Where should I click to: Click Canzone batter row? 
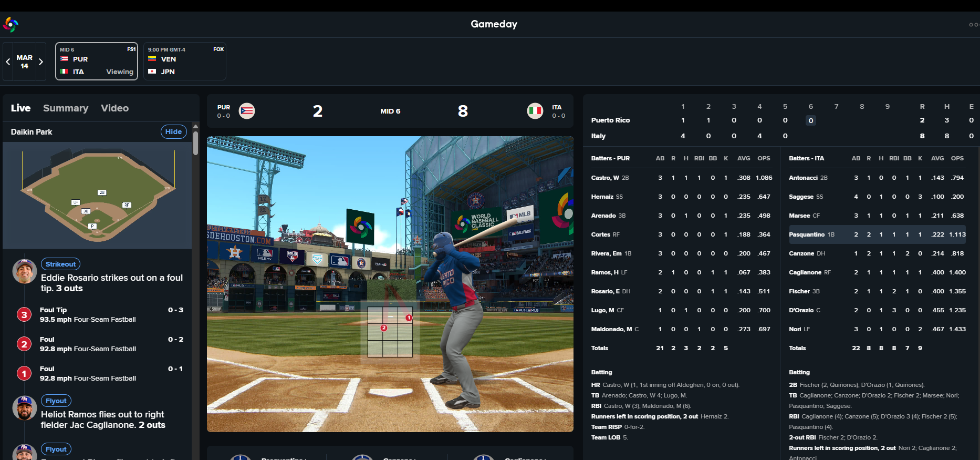pos(878,253)
